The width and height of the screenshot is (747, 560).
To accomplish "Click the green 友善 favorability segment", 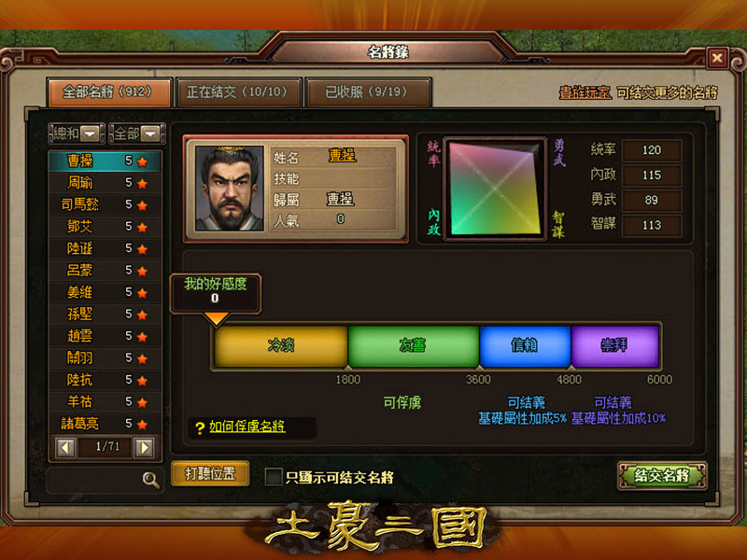I will pos(414,345).
